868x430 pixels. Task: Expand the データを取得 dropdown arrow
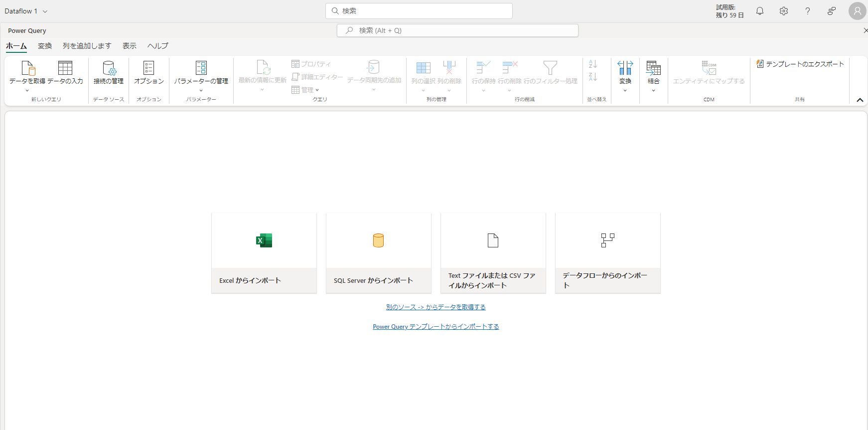(27, 91)
